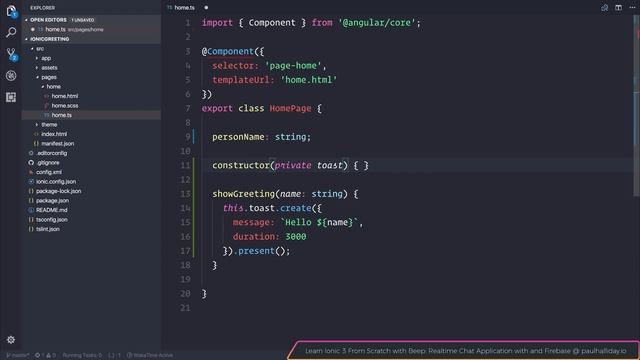Open Source Control view with badge 2

pyautogui.click(x=11, y=54)
